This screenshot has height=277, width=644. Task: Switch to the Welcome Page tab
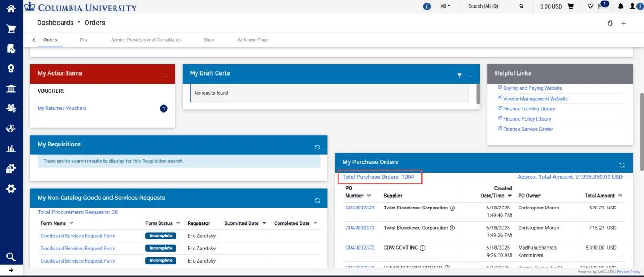253,40
